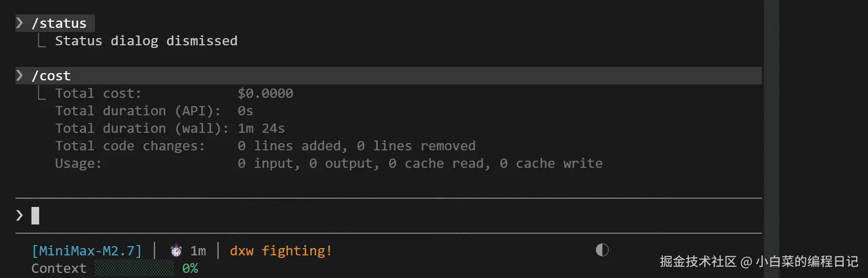868x278 pixels.
Task: Click the "Status dialog dismissed" message
Action: [x=146, y=41]
